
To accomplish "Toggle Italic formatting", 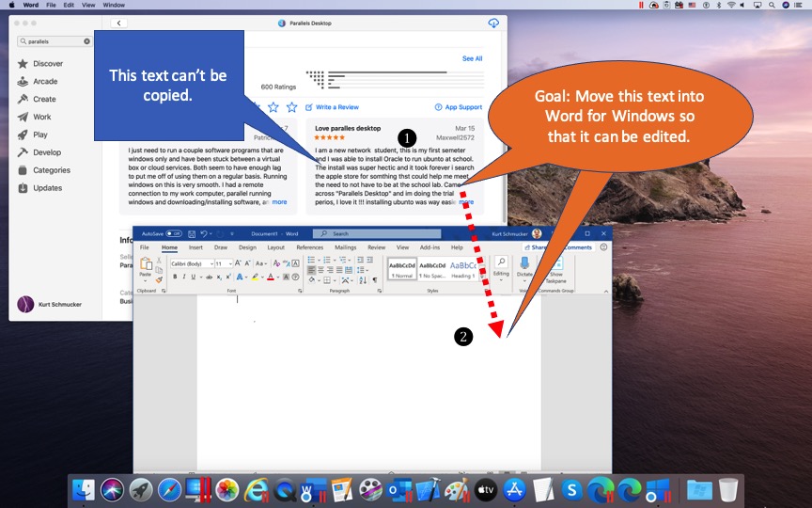I will pos(184,277).
